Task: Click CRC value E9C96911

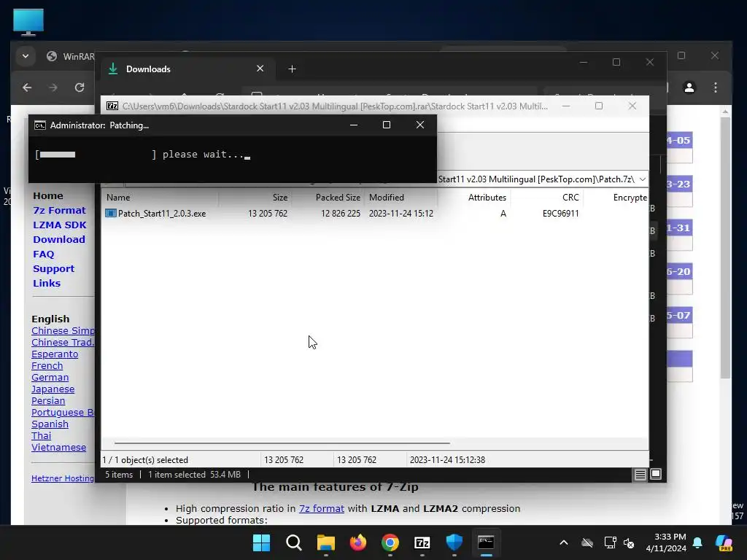Action: tap(560, 214)
